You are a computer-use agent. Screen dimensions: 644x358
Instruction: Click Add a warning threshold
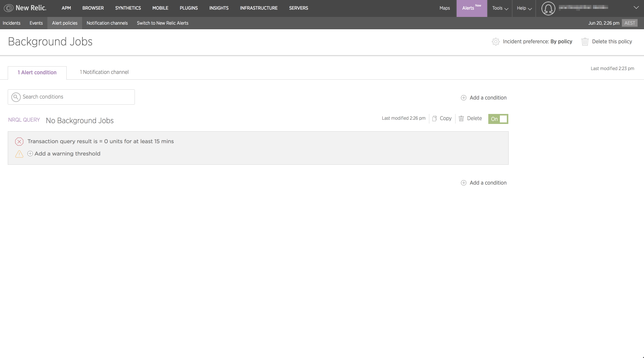click(67, 154)
